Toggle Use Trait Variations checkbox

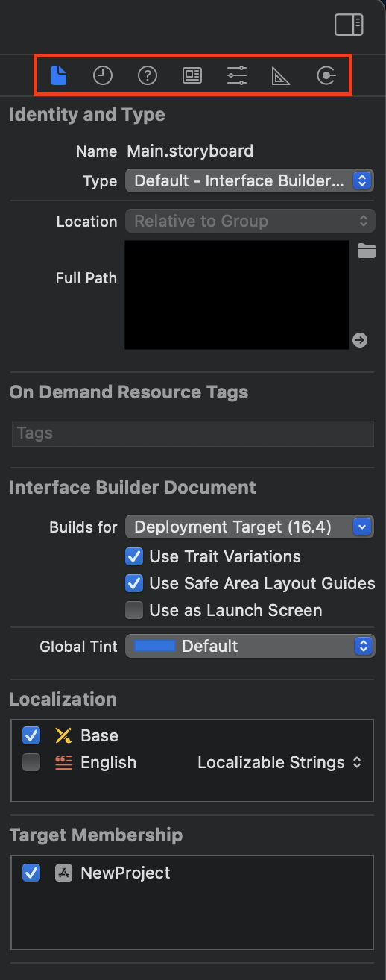(134, 556)
